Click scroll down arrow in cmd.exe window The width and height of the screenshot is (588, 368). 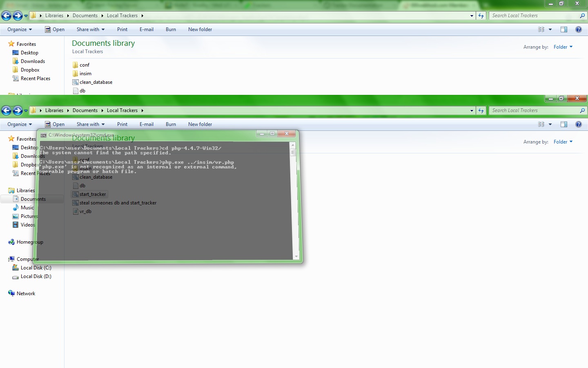pyautogui.click(x=296, y=257)
